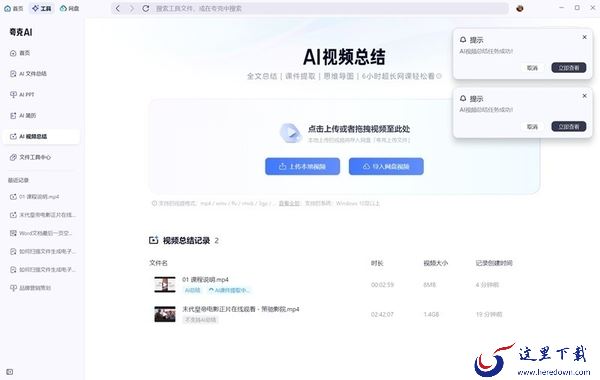Open the user avatar menu
The height and width of the screenshot is (380, 600).
point(519,8)
